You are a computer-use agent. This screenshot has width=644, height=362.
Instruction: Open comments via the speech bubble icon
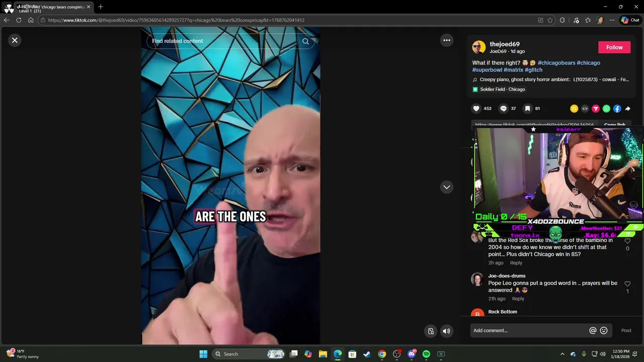point(503,109)
